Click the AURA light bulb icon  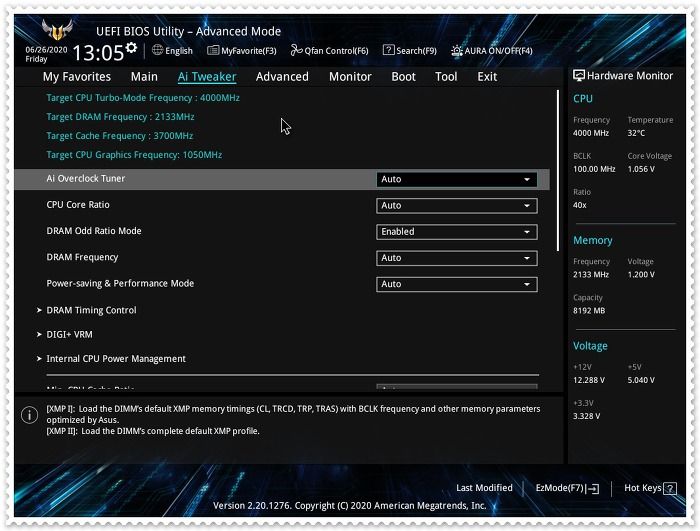(456, 50)
